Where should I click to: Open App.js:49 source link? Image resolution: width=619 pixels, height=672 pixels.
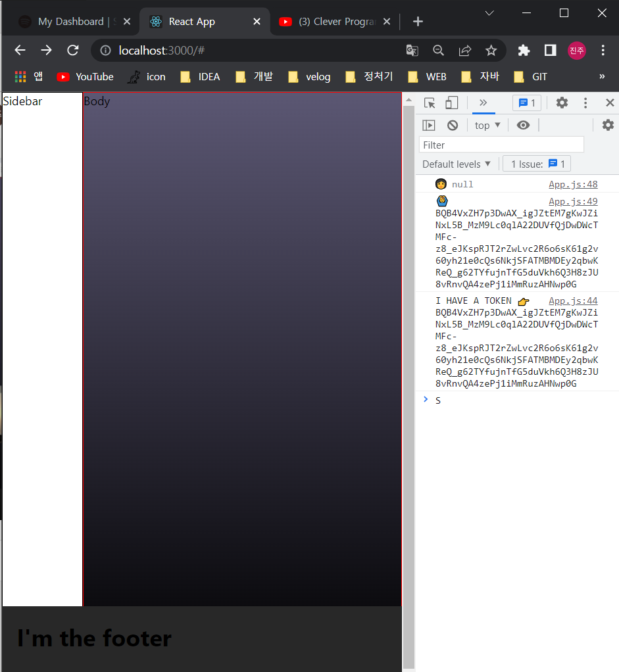(573, 201)
